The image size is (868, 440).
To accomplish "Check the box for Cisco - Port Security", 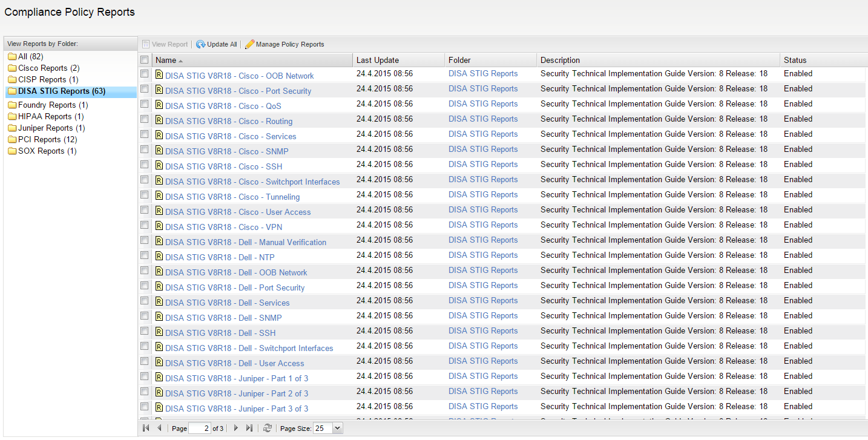I will point(144,88).
